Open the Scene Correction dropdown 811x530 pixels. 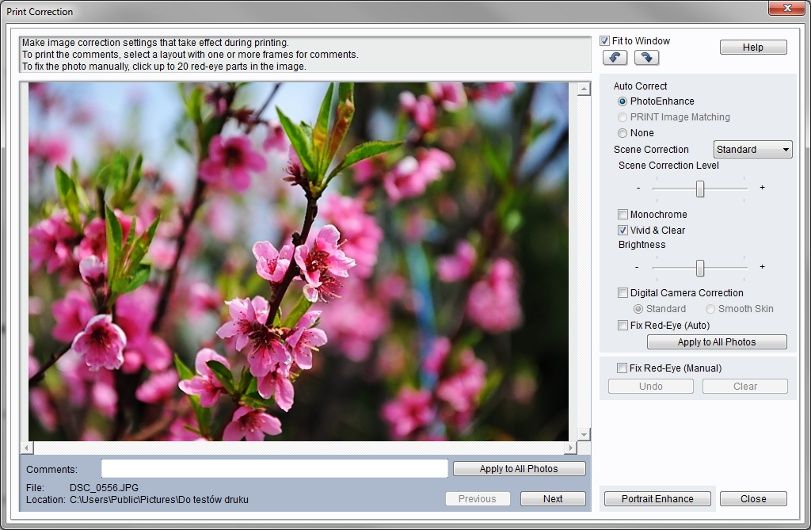pos(753,149)
